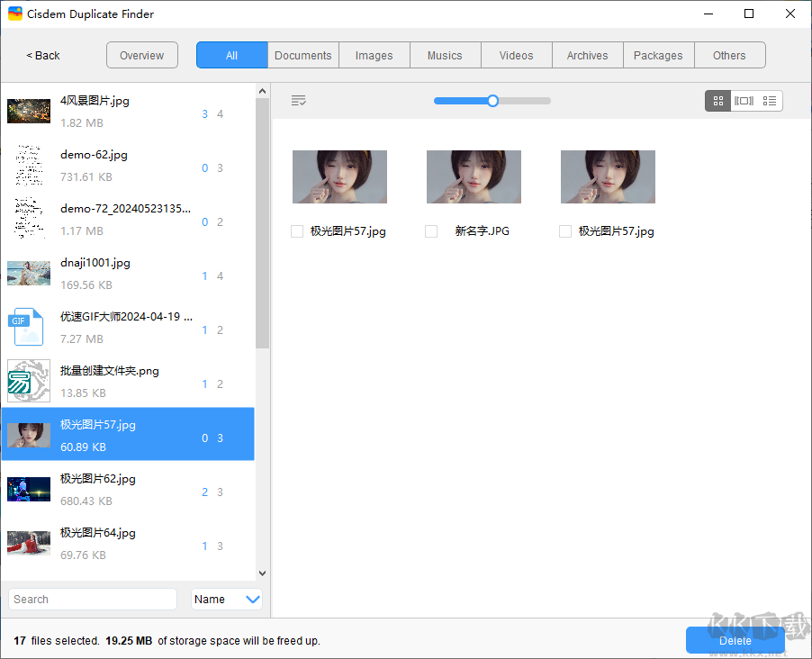Image resolution: width=812 pixels, height=659 pixels.
Task: Go back using the Back link
Action: (42, 55)
